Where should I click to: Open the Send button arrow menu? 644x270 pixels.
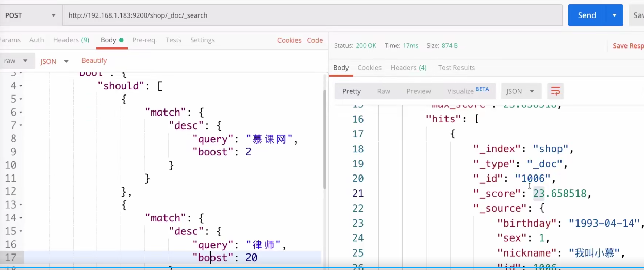[614, 15]
